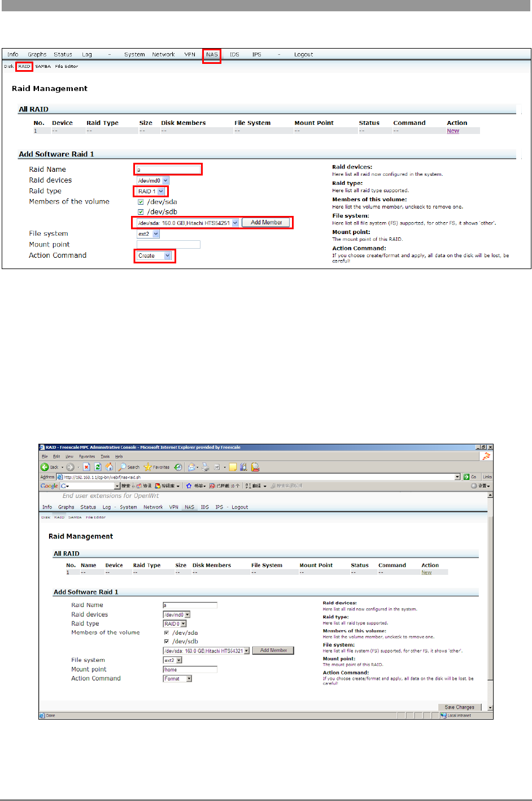532x801 pixels.
Task: Click the History icon in Internet Explorer toolbar
Action: (178, 467)
